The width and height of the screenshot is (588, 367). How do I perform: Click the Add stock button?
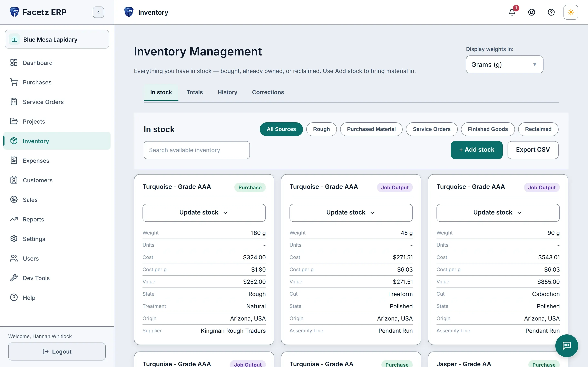(477, 150)
